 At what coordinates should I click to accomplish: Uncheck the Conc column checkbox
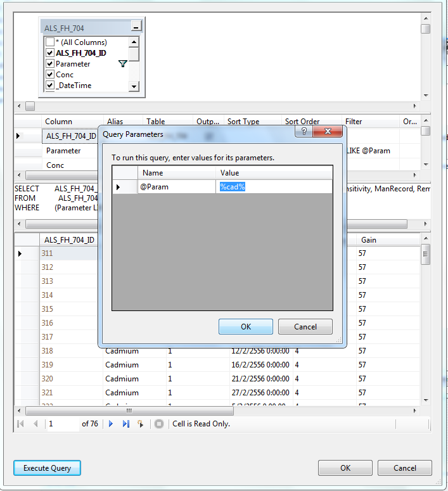tap(50, 75)
